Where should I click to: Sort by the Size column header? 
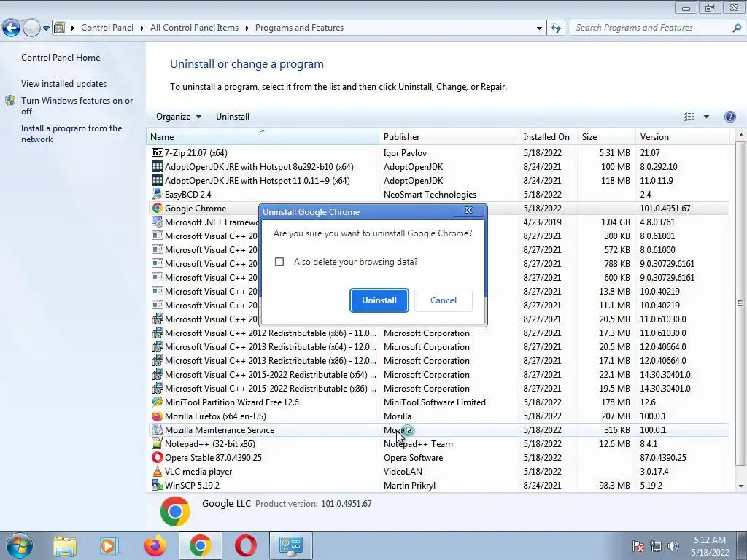[x=606, y=136]
